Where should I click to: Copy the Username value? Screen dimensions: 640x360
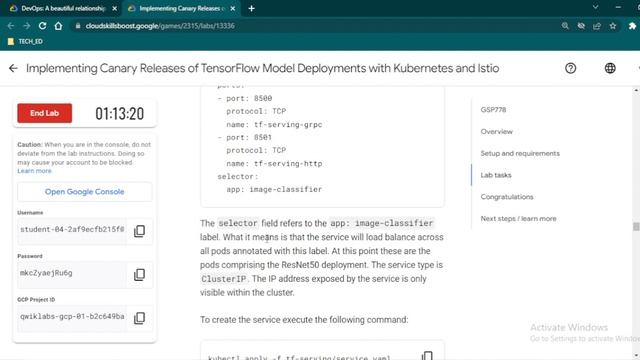pos(139,231)
